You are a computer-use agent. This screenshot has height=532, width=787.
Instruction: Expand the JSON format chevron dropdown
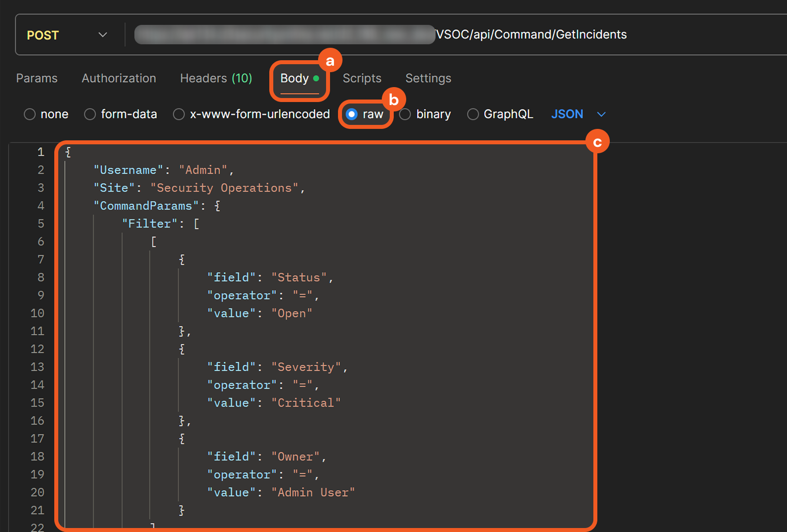pos(601,114)
